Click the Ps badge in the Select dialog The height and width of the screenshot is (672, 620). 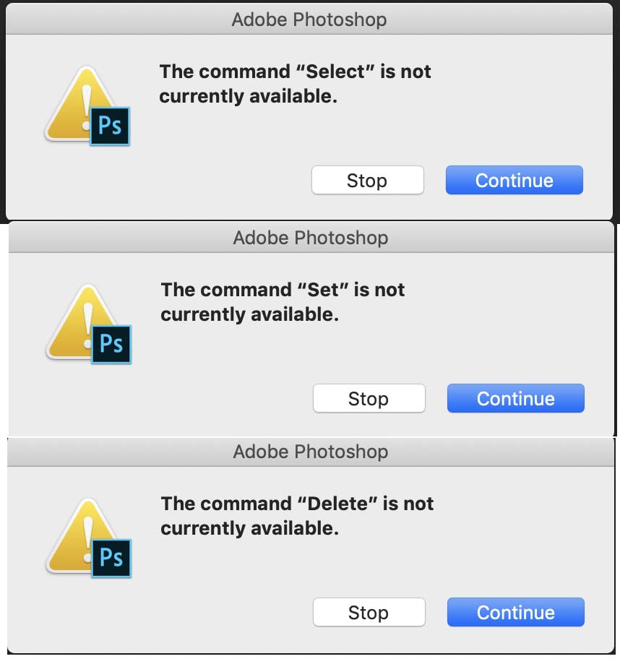tap(110, 126)
